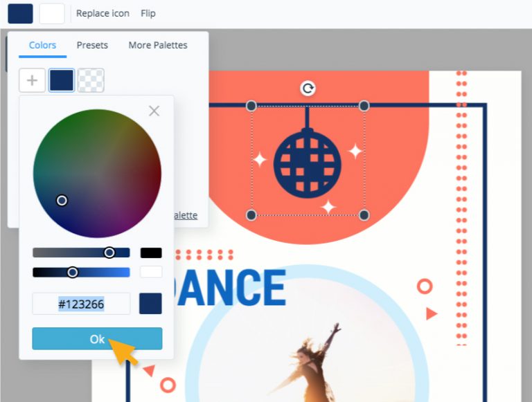
Task: Open the More Palettes tab
Action: click(x=158, y=45)
